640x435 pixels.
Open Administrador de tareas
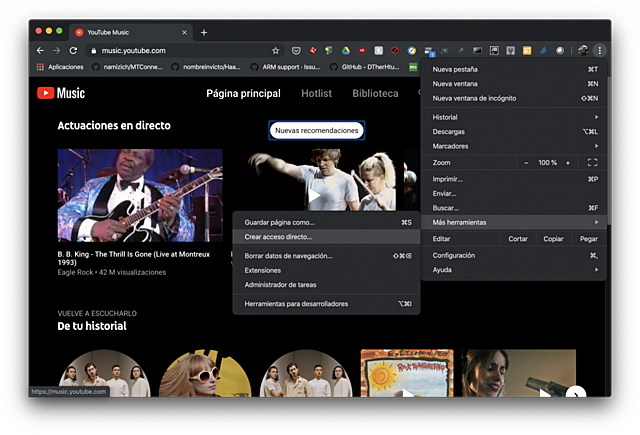(327, 285)
